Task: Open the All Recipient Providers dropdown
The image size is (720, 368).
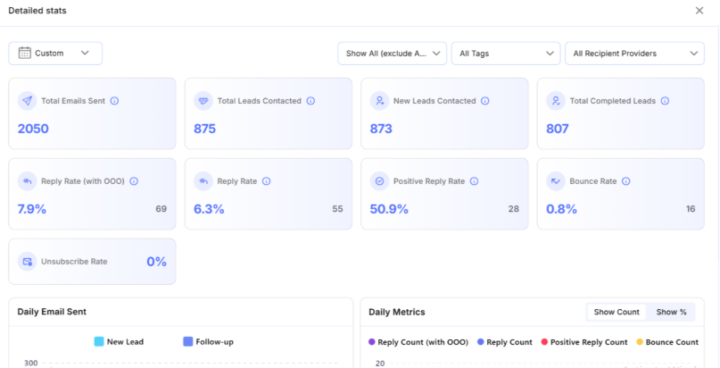Action: 635,53
